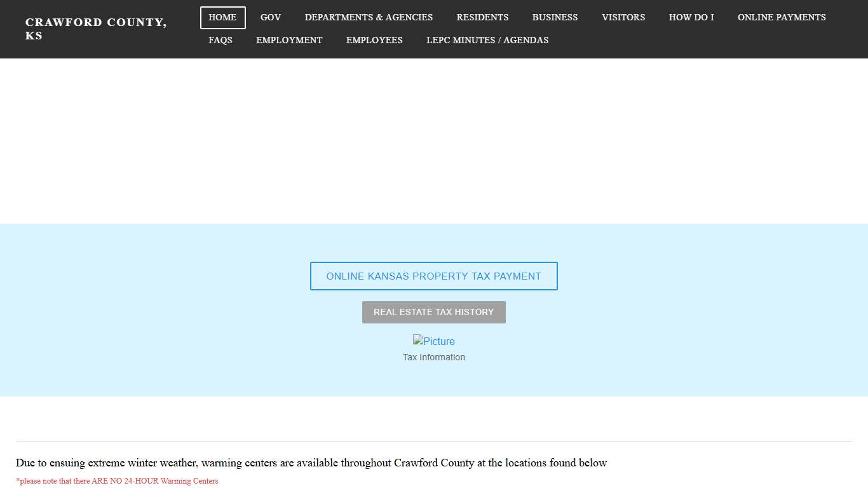Click the broken Picture image link
This screenshot has height=488, width=868.
[x=434, y=341]
